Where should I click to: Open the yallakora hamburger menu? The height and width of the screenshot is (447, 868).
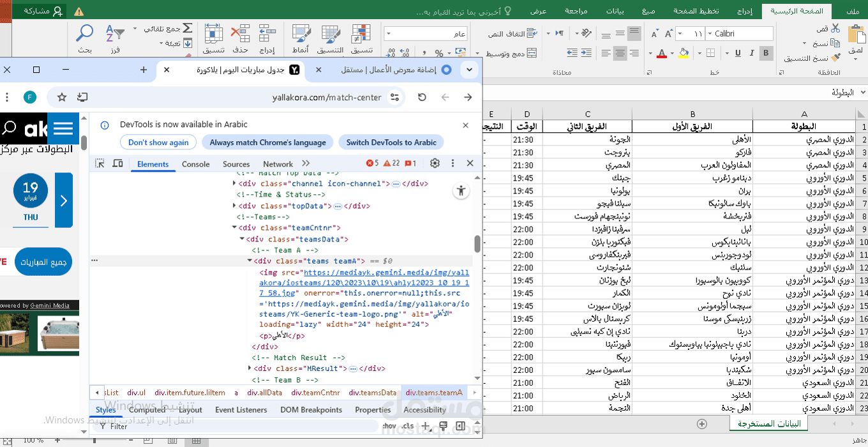coord(63,129)
